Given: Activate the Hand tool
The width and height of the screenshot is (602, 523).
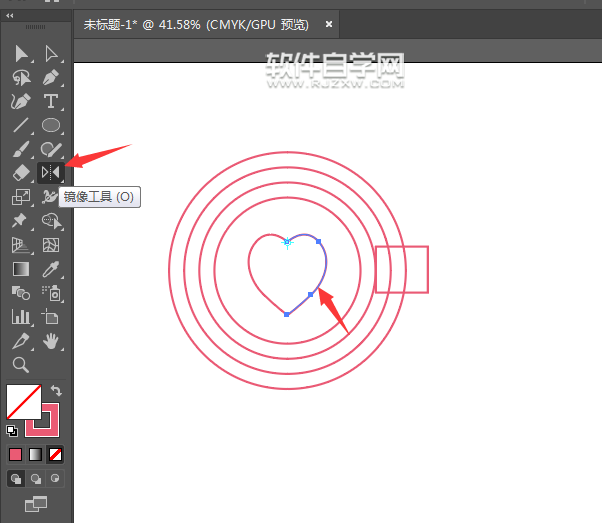Looking at the screenshot, I should tap(51, 341).
